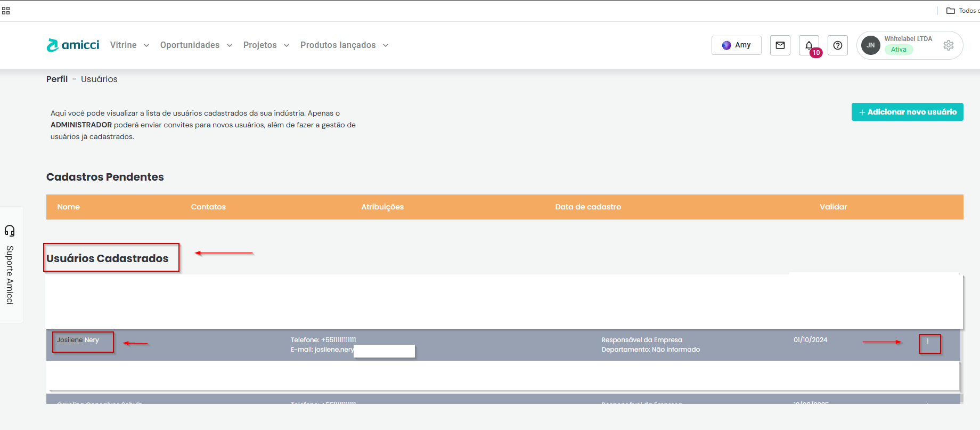Open the browser apps grid icon

6,11
